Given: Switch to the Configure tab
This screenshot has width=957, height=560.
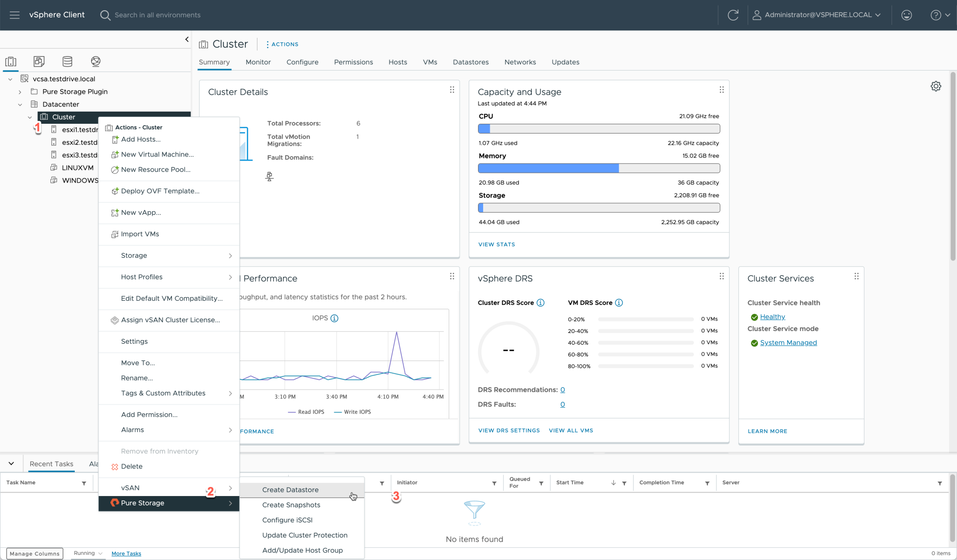Looking at the screenshot, I should click(302, 62).
